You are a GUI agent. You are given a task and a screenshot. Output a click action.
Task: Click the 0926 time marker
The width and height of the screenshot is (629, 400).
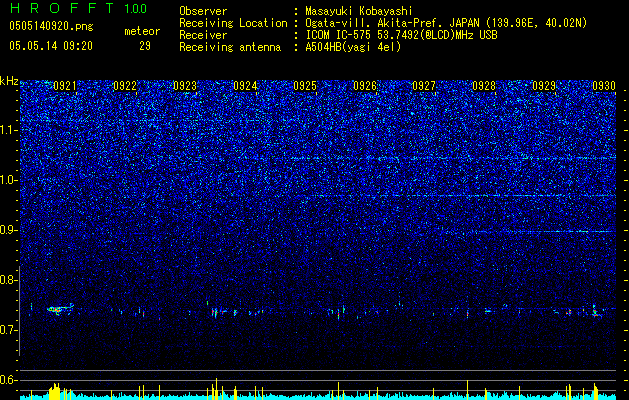pyautogui.click(x=365, y=86)
